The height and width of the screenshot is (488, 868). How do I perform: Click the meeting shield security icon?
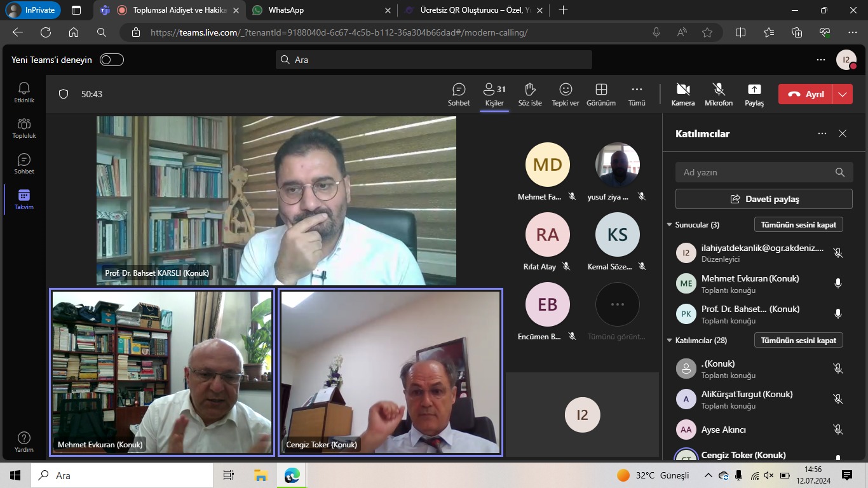coord(64,94)
